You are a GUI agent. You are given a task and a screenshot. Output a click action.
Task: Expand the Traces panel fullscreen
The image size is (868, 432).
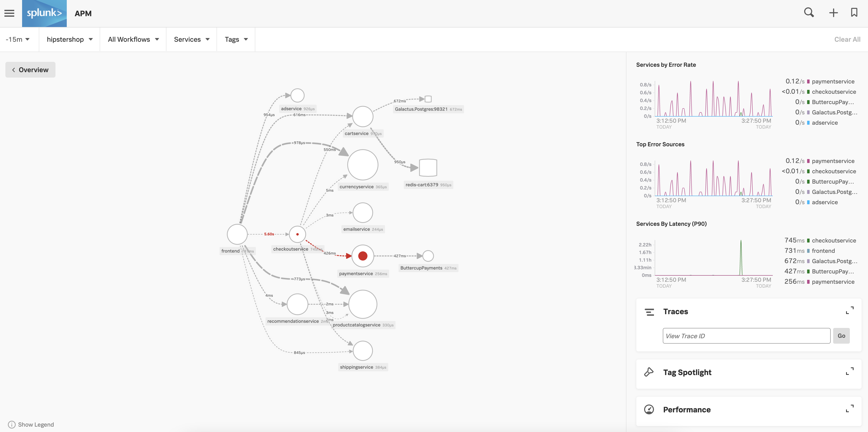[850, 311]
